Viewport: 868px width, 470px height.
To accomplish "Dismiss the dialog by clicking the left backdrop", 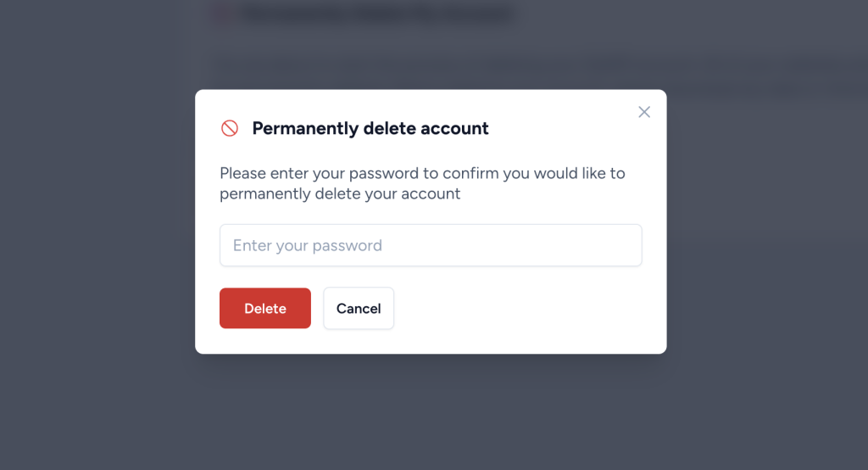I will (93, 255).
